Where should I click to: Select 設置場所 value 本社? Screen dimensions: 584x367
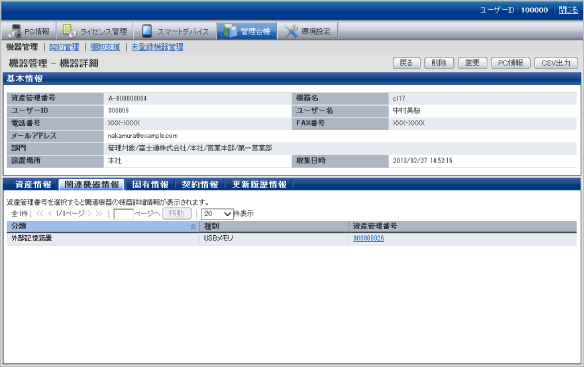115,161
